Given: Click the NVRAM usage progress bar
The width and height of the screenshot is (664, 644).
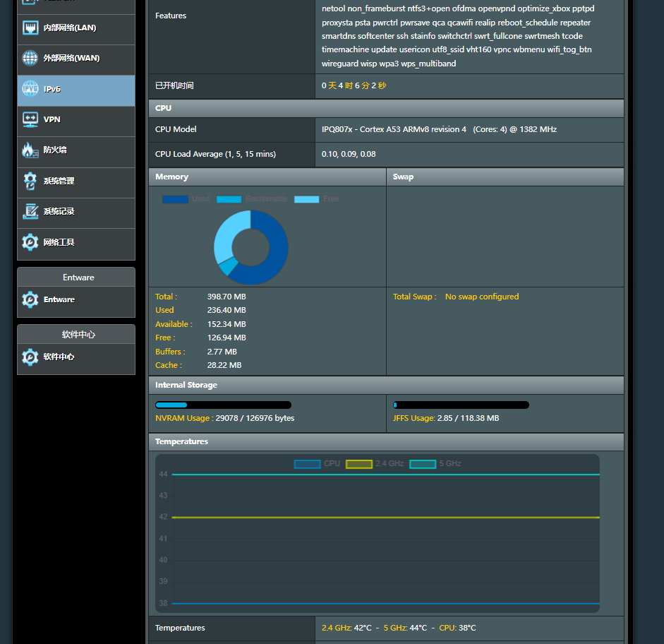Looking at the screenshot, I should (223, 405).
